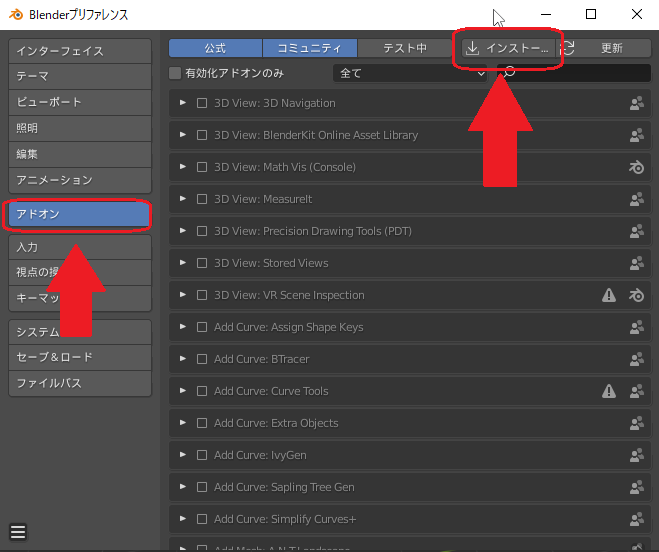This screenshot has width=659, height=552.
Task: Enable Math Vis (Console) addon
Action: [x=202, y=167]
